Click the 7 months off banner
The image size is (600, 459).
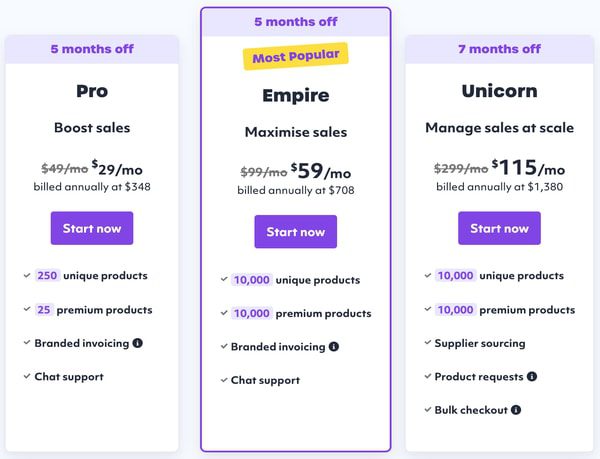point(499,49)
